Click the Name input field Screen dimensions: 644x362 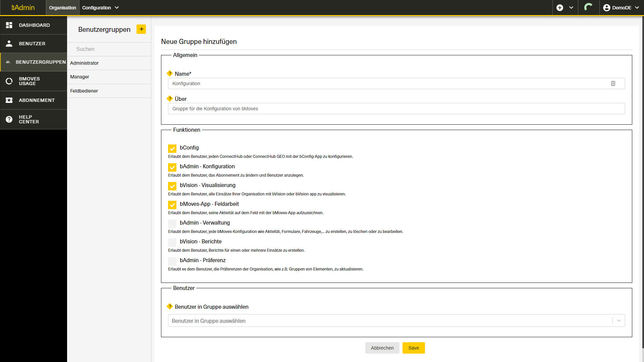coord(396,83)
